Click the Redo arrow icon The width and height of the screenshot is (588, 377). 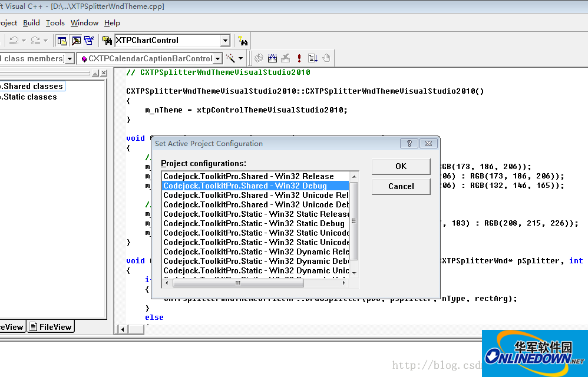(35, 40)
